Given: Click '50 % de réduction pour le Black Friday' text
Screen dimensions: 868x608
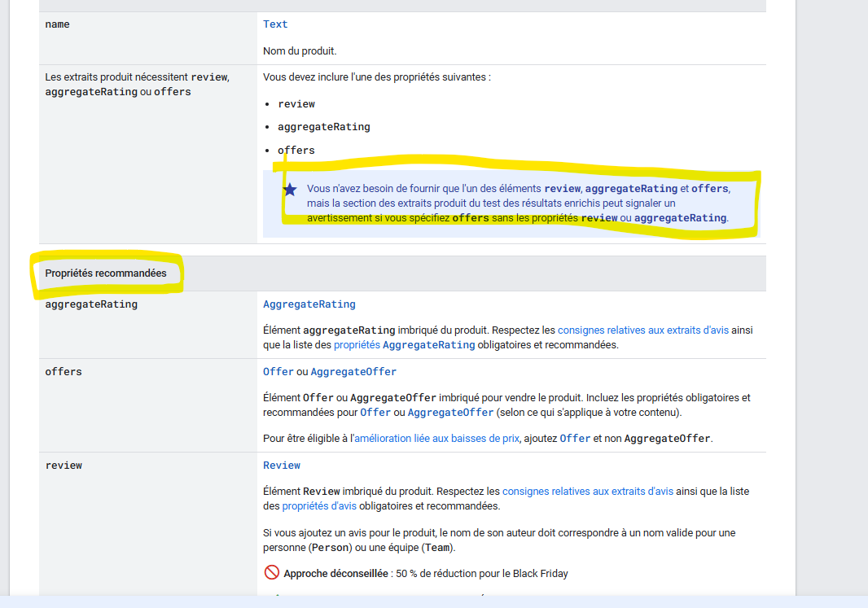Looking at the screenshot, I should coord(481,574).
